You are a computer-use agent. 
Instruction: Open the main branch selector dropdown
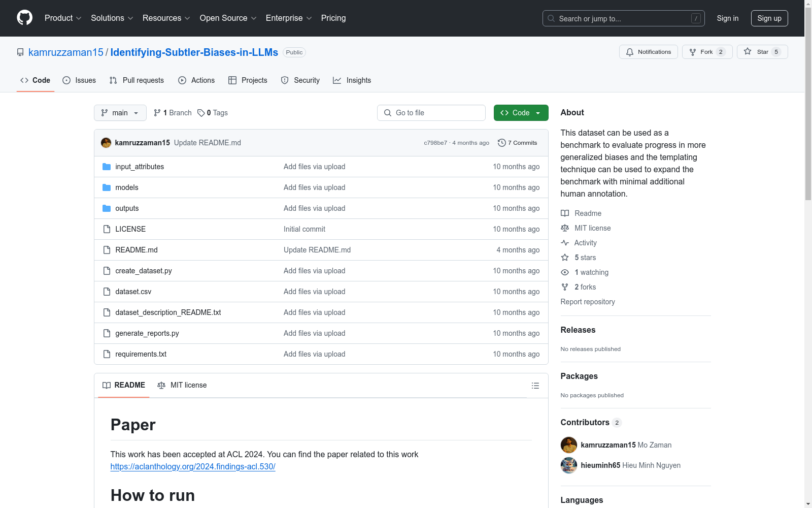[120, 113]
